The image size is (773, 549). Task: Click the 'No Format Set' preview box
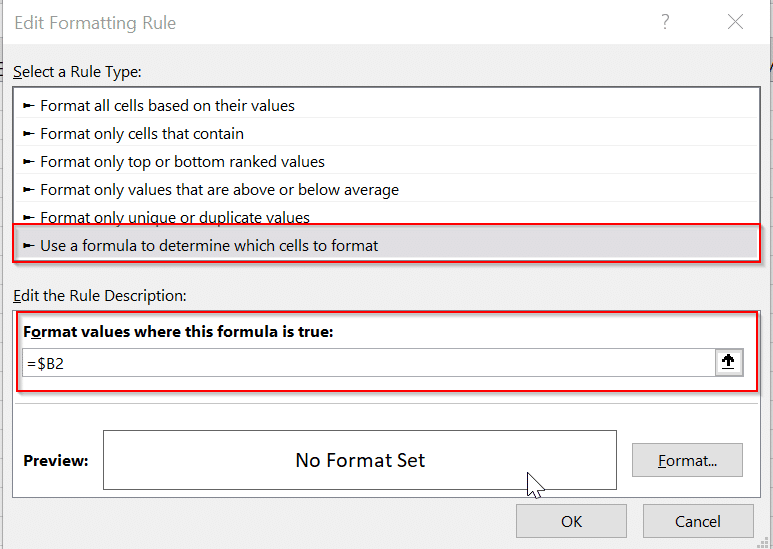click(x=360, y=460)
